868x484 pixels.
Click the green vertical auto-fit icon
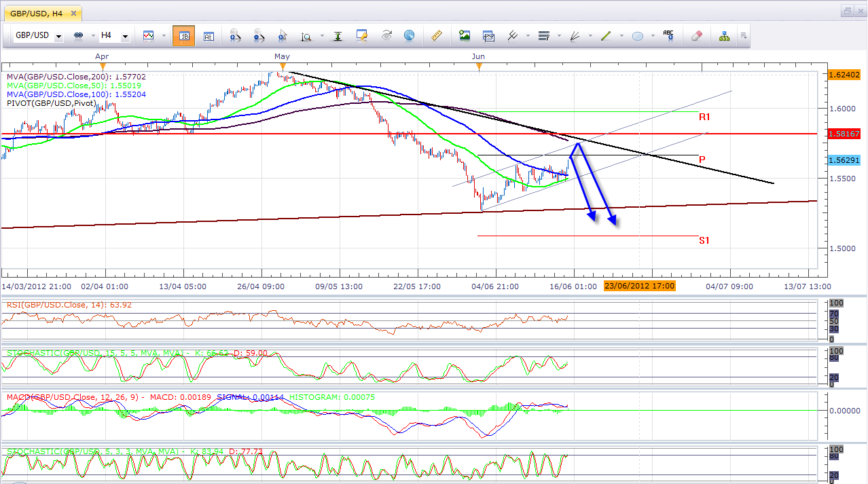pos(337,36)
